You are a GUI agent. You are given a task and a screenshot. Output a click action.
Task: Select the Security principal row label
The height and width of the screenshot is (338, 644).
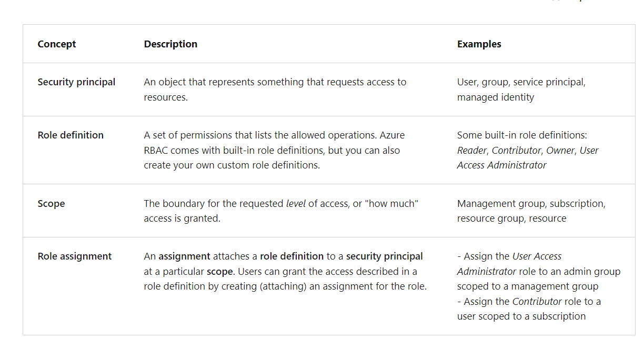(x=76, y=82)
